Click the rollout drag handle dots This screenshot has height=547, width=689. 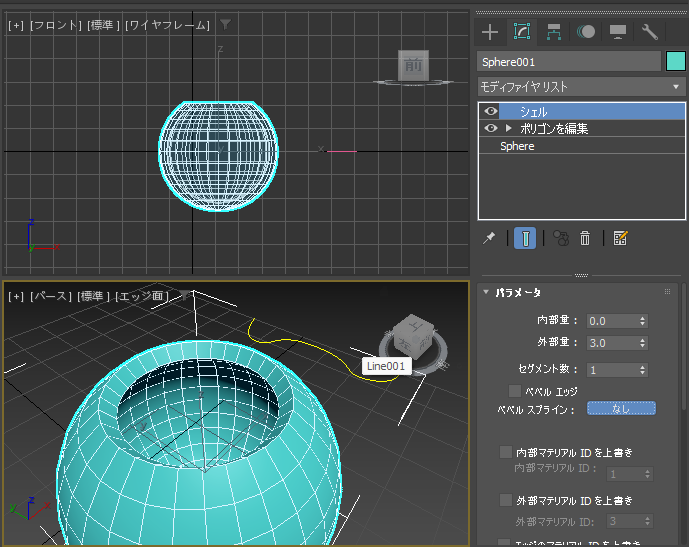[x=667, y=292]
